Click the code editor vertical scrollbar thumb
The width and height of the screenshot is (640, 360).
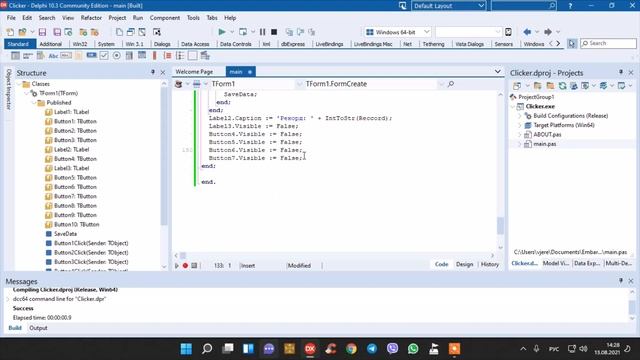coord(500,225)
